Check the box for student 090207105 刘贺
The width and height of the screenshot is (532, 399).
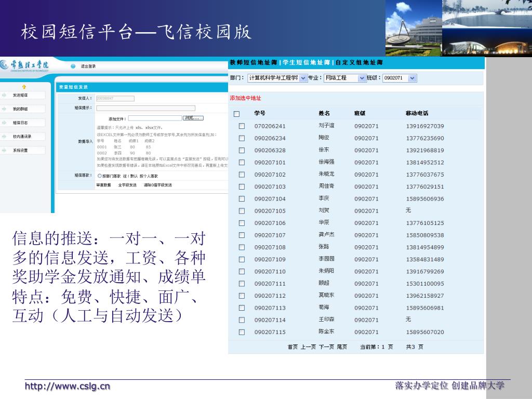(242, 211)
